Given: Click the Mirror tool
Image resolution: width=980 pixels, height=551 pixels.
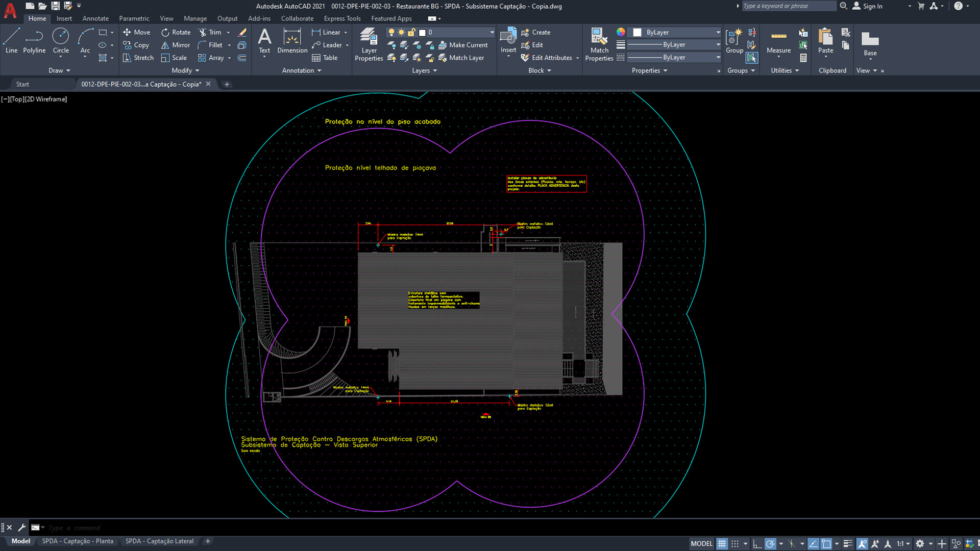Looking at the screenshot, I should click(176, 45).
